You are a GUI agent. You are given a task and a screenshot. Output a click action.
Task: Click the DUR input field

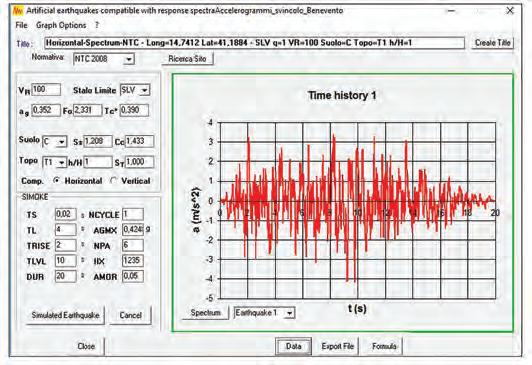point(66,276)
